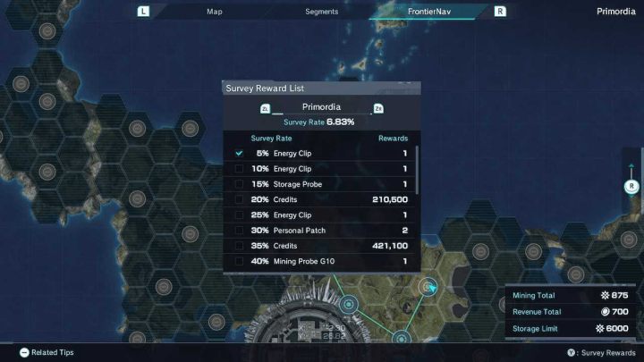This screenshot has height=362, width=644.
Task: Toggle the 25% Energy Clip checkbox
Action: click(x=239, y=215)
